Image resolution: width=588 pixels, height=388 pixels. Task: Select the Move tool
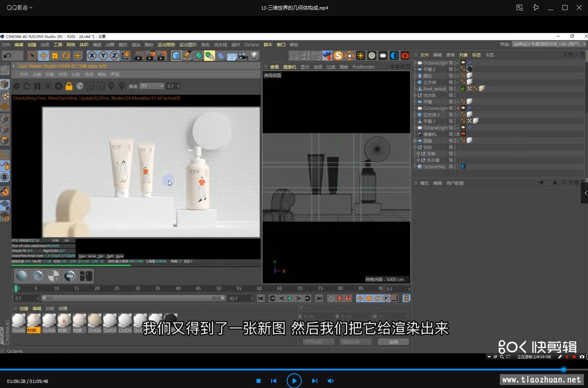point(44,55)
